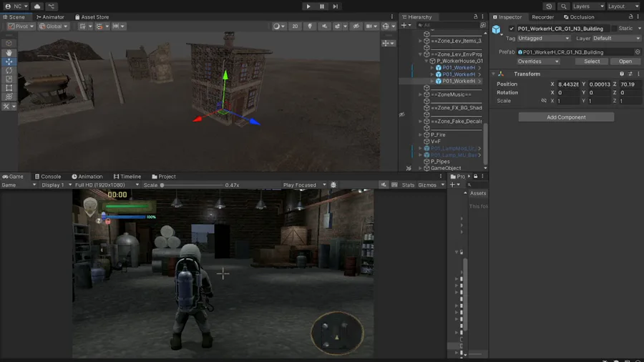Adjust the Game view Scale slider
The width and height of the screenshot is (644, 362).
coord(192,185)
